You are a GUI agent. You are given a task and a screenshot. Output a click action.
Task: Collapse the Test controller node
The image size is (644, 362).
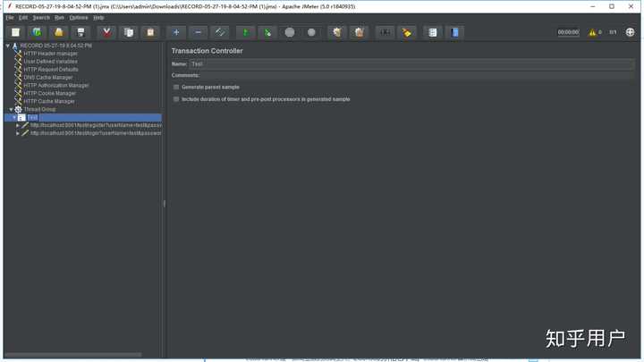click(14, 117)
